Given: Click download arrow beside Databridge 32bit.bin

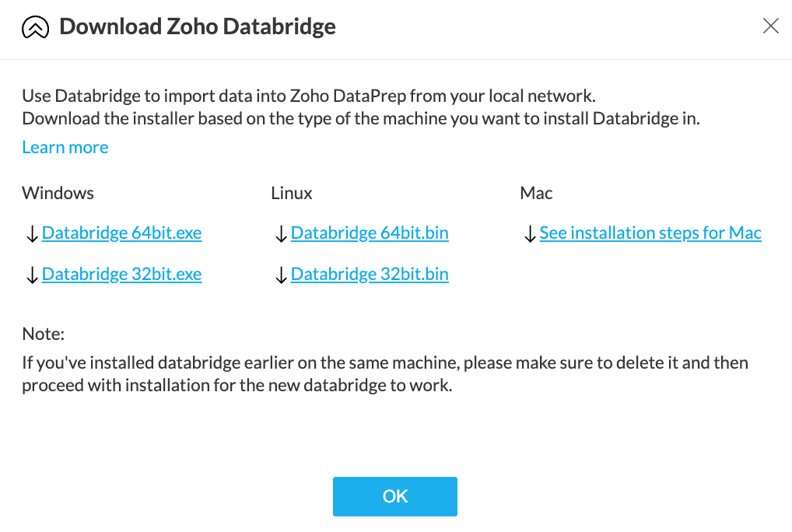Looking at the screenshot, I should click(281, 275).
